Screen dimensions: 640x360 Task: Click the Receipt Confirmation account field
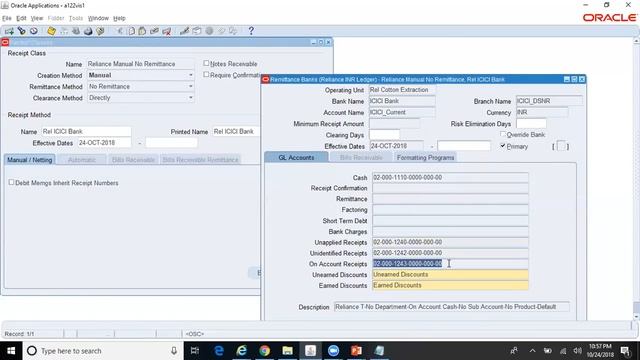(x=450, y=188)
